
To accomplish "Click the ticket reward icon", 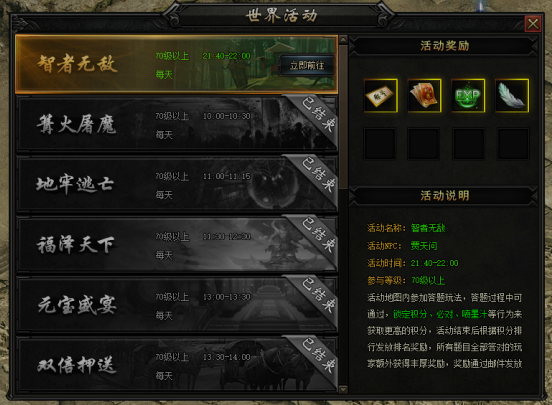I will 381,95.
